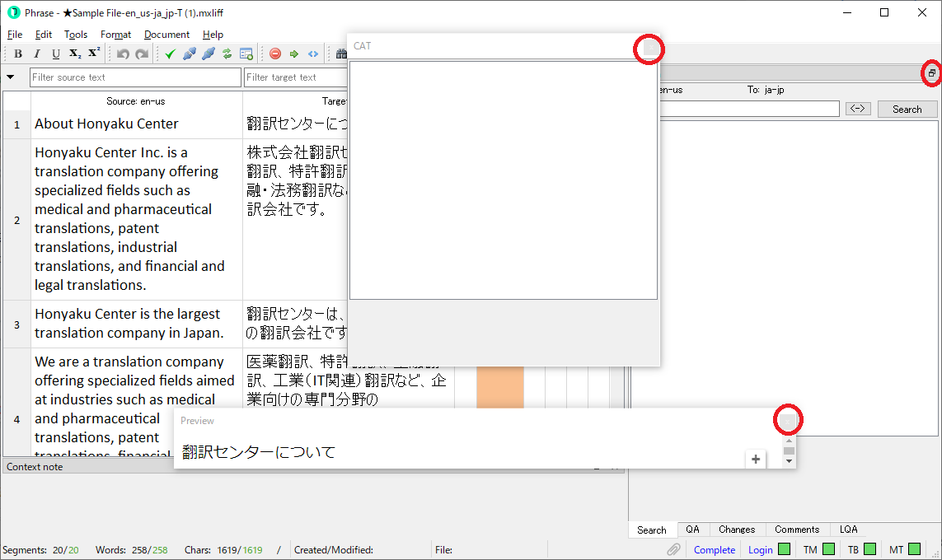The width and height of the screenshot is (942, 560).
Task: Toggle bold formatting
Action: click(x=18, y=54)
